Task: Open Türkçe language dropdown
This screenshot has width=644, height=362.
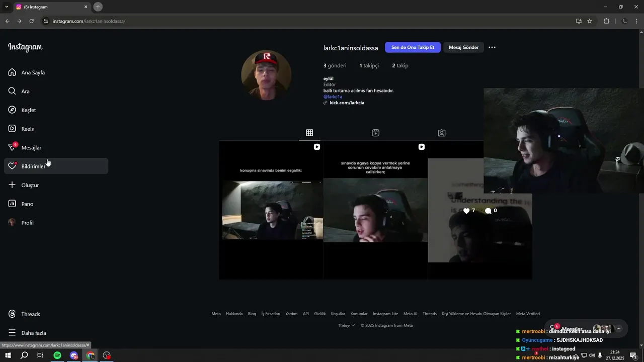Action: pos(347,325)
